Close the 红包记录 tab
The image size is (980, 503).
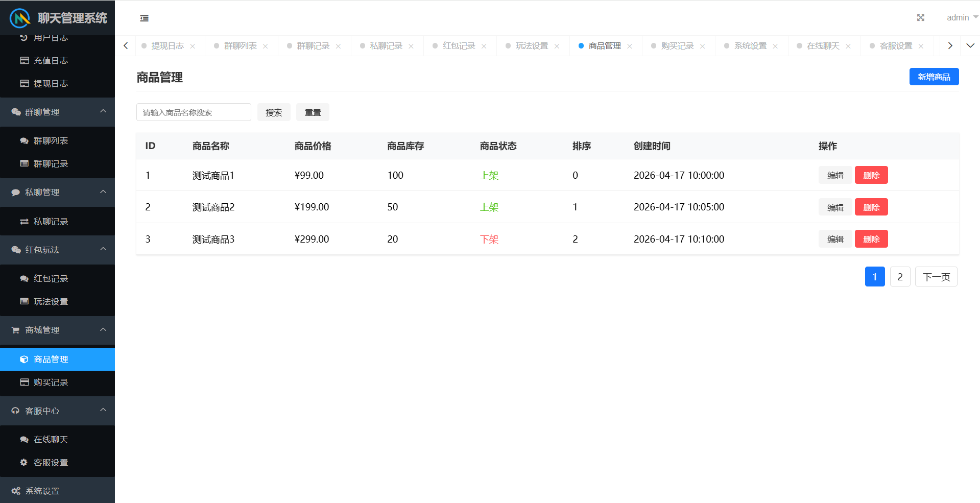484,46
